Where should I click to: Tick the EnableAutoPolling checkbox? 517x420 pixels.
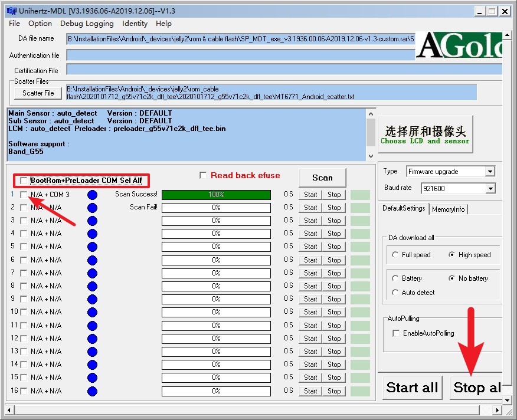pos(396,333)
